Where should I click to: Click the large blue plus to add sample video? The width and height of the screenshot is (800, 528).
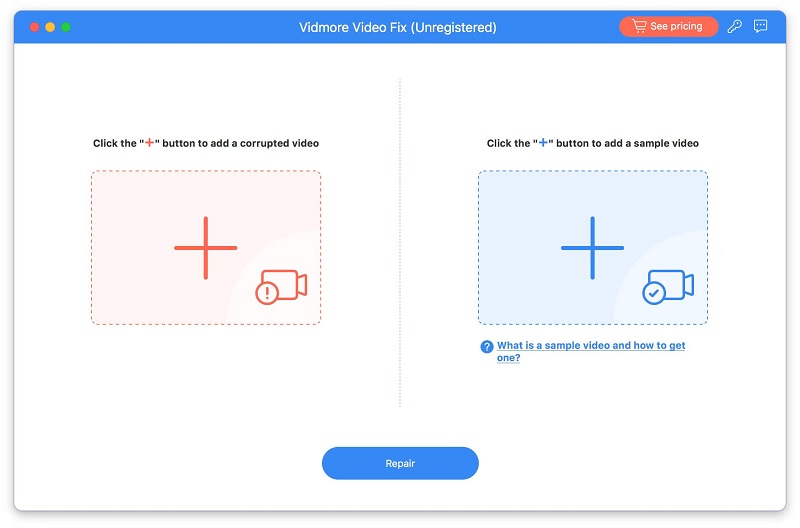(592, 248)
